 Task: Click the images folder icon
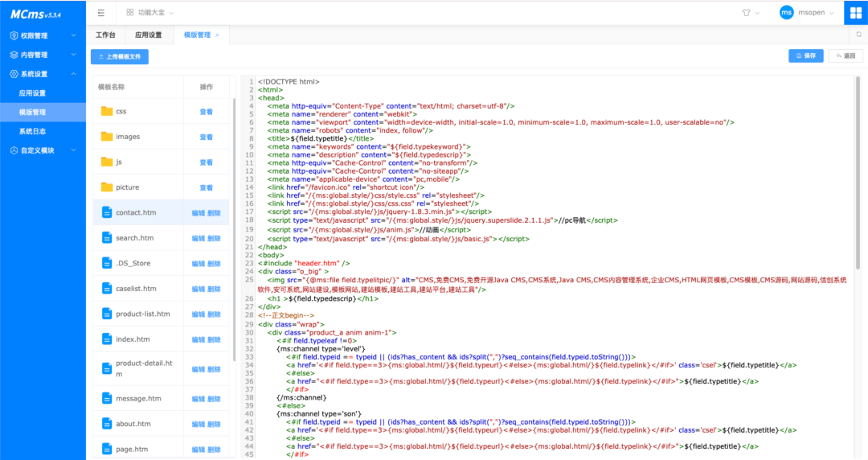tap(107, 137)
